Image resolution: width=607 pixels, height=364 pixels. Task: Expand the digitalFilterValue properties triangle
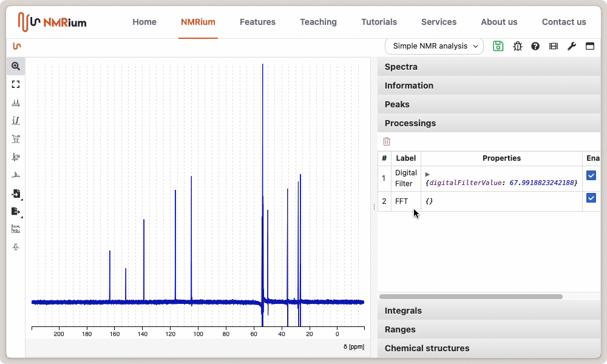427,174
